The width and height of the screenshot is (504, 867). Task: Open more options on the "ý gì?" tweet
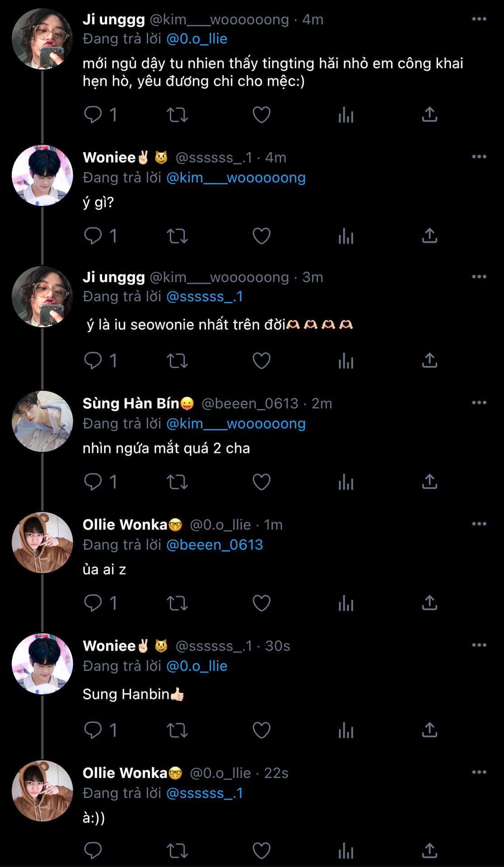[x=479, y=157]
